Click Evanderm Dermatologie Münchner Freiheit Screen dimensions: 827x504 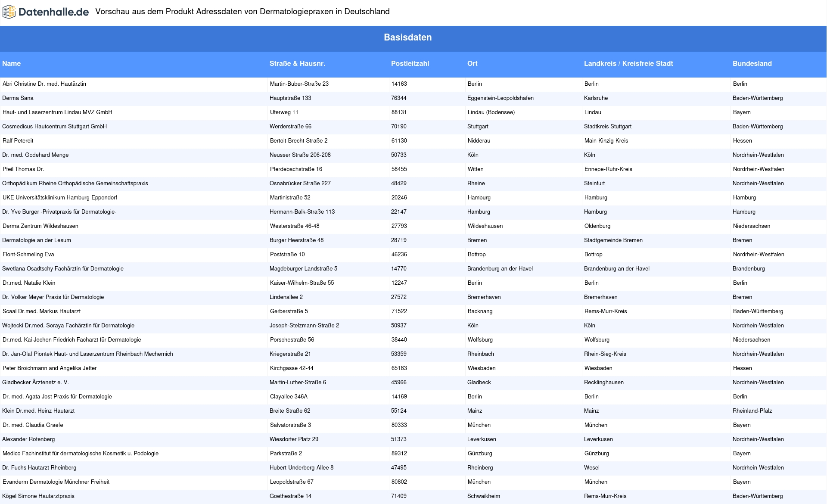point(56,482)
